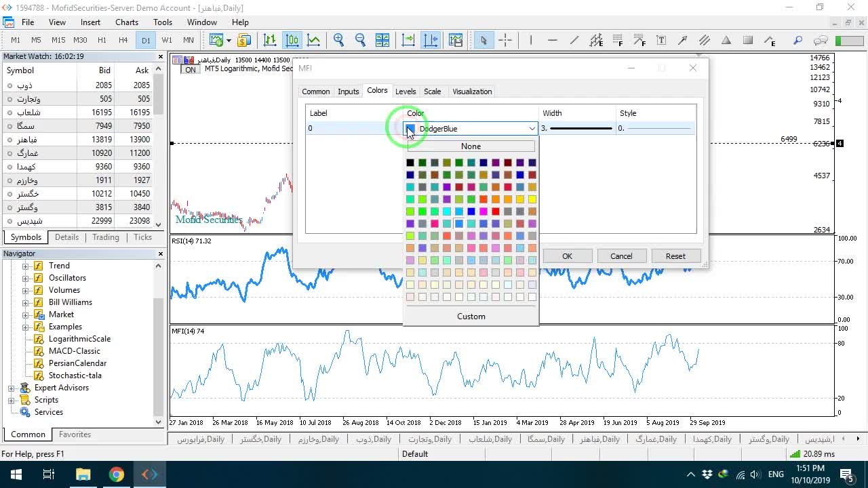The height and width of the screenshot is (488, 868).
Task: Open the Insert menu
Action: [90, 22]
